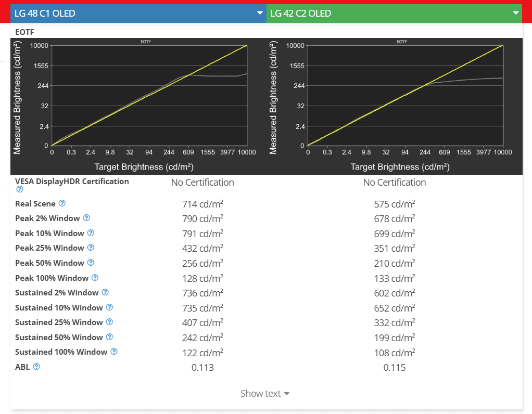Click the 128 cd/m² value
532x414 pixels.
pyautogui.click(x=202, y=278)
